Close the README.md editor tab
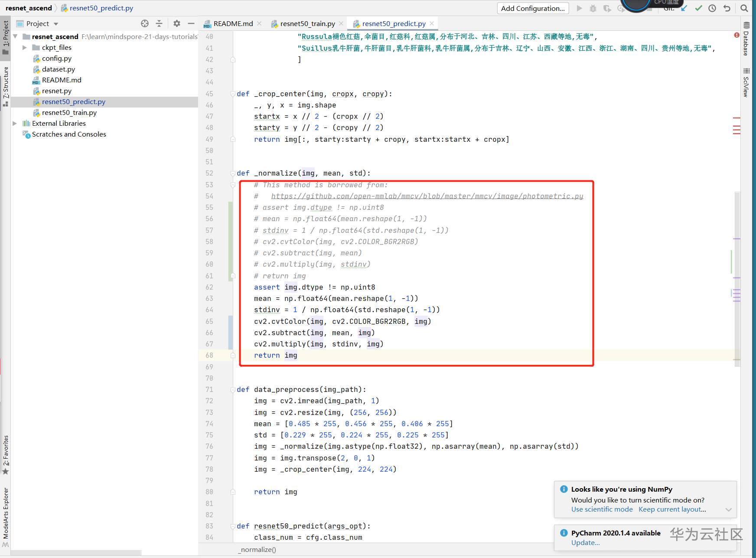The image size is (756, 558). [x=259, y=23]
